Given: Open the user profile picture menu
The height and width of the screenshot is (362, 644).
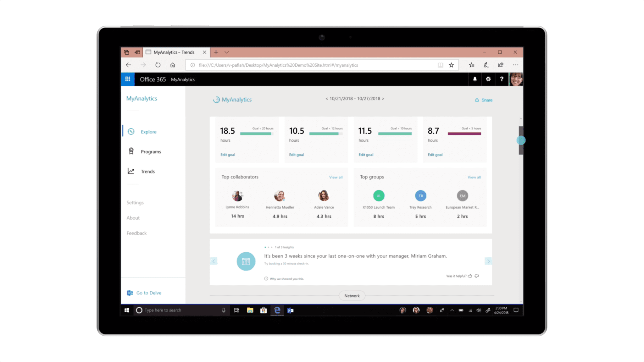Looking at the screenshot, I should pyautogui.click(x=516, y=79).
